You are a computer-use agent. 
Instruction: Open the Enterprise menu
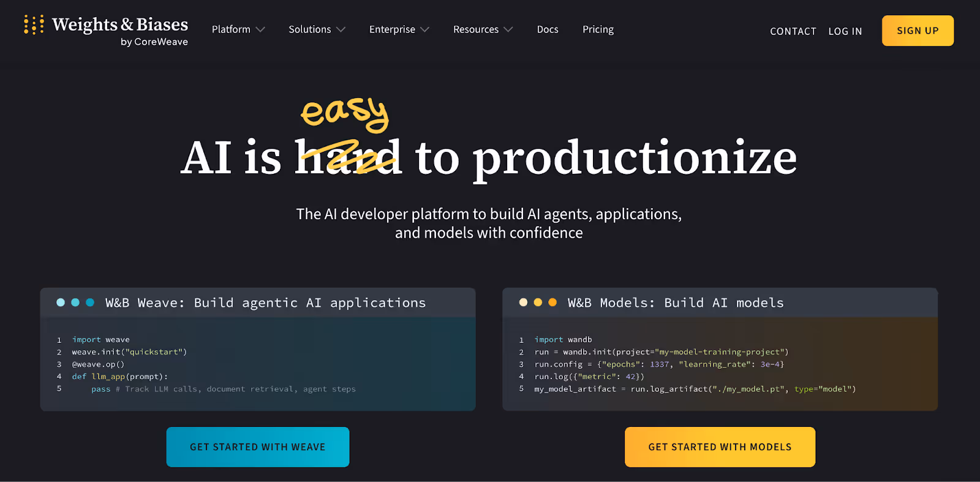pyautogui.click(x=392, y=29)
